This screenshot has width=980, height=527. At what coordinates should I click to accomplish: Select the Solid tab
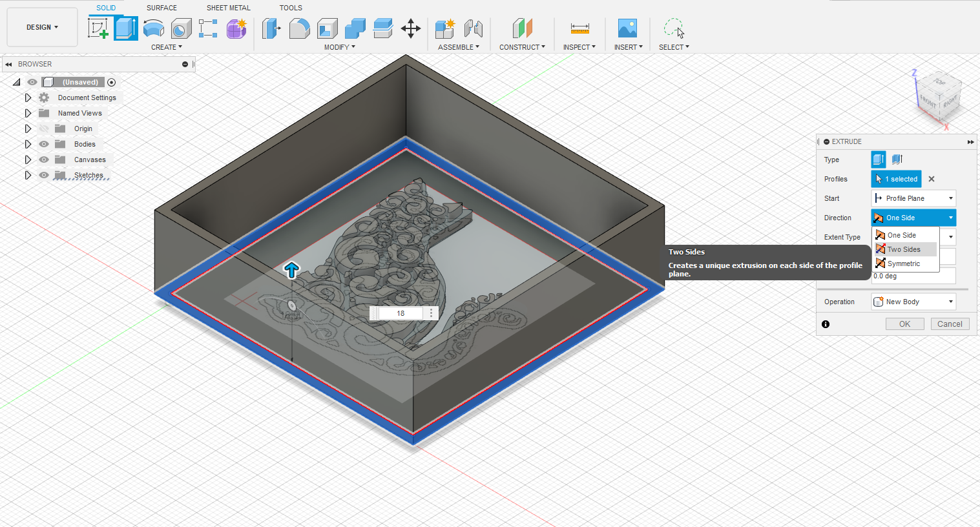(x=106, y=8)
